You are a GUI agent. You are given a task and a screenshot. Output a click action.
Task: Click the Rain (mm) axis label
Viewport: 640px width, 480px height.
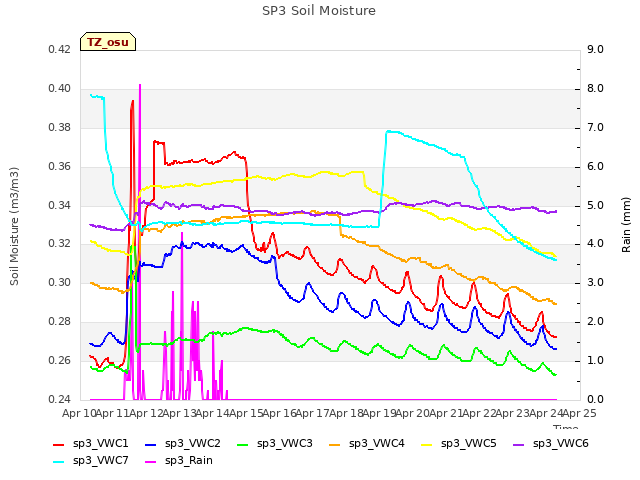[x=626, y=225]
